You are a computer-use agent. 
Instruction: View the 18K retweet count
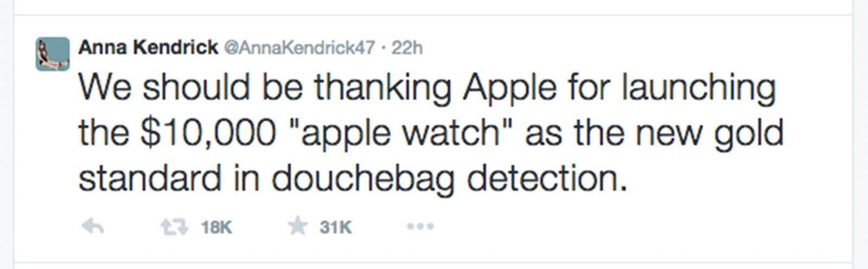216,227
